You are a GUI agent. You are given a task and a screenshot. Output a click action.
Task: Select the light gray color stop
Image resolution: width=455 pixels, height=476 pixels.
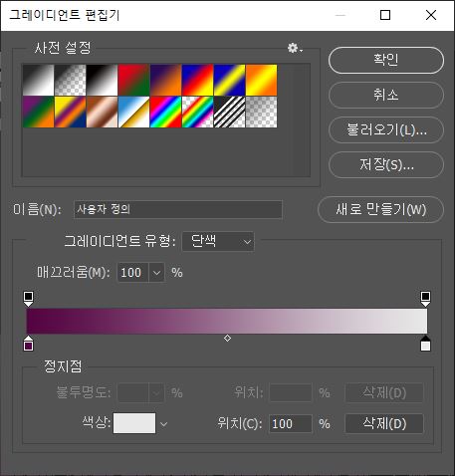425,344
